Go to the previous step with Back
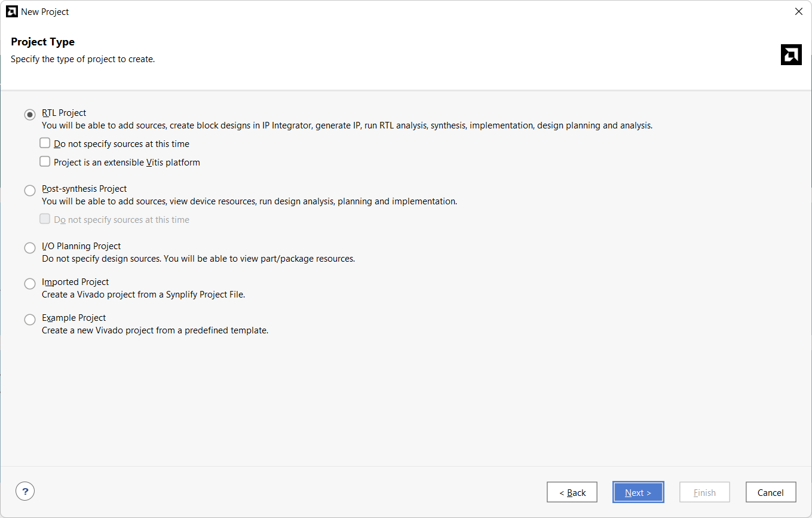Image resolution: width=812 pixels, height=518 pixels. point(572,492)
